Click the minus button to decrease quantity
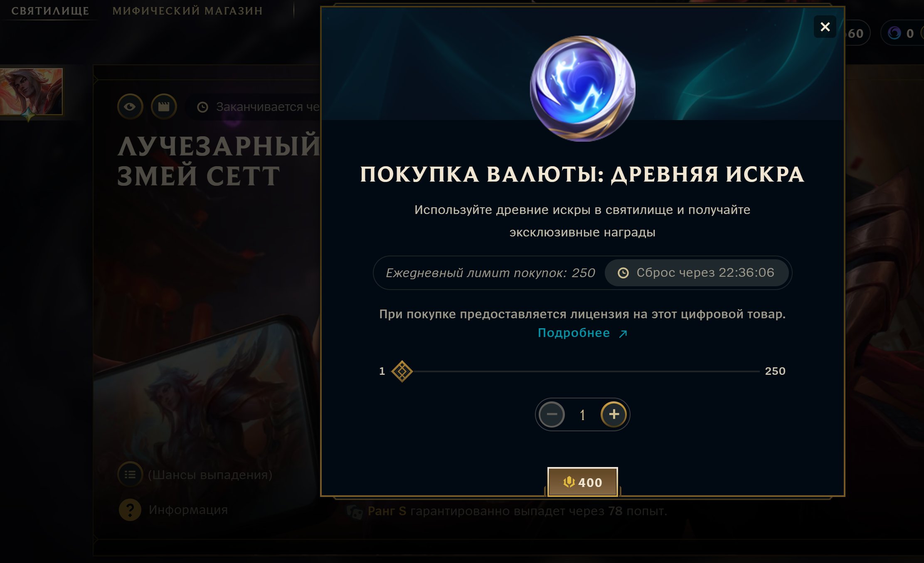 point(552,414)
